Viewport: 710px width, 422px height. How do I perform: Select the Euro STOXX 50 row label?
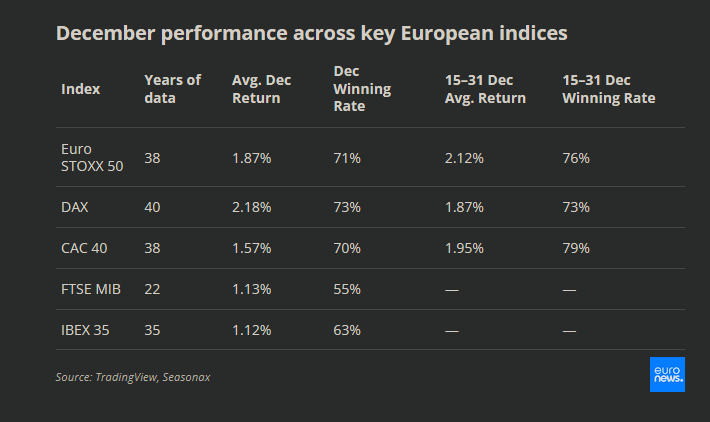coord(92,158)
